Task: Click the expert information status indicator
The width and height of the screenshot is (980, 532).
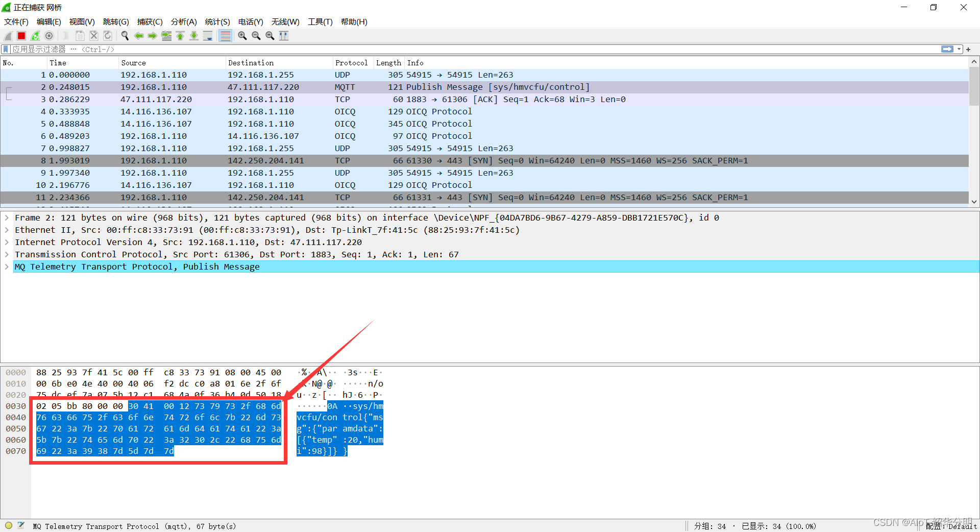Action: [x=9, y=525]
